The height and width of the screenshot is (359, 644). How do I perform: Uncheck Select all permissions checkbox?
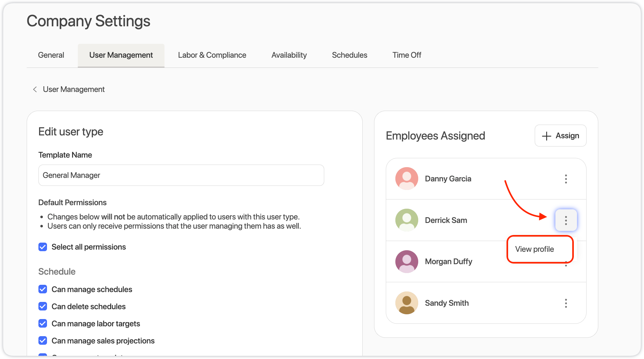[43, 247]
